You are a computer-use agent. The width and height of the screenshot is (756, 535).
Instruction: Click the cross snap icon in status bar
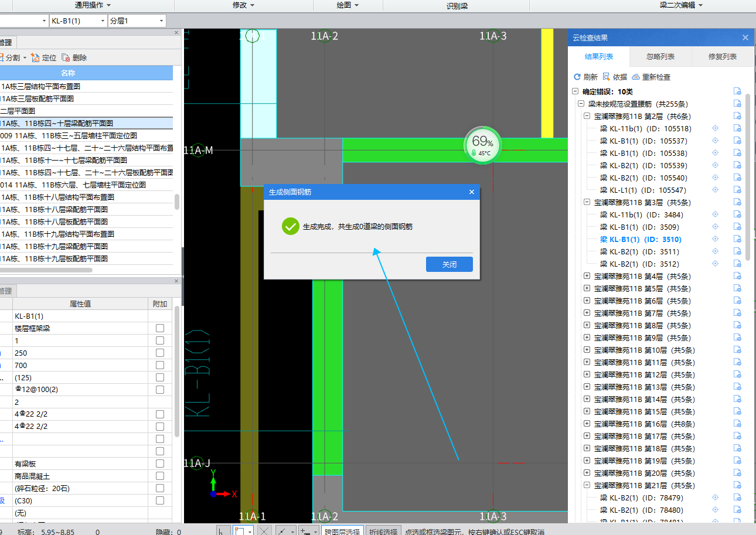[x=264, y=531]
